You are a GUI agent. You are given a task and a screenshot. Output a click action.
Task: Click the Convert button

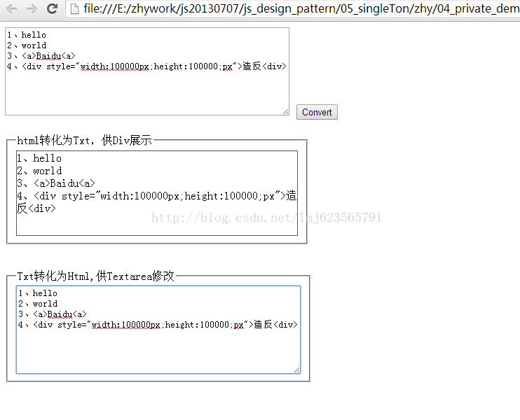coord(317,112)
